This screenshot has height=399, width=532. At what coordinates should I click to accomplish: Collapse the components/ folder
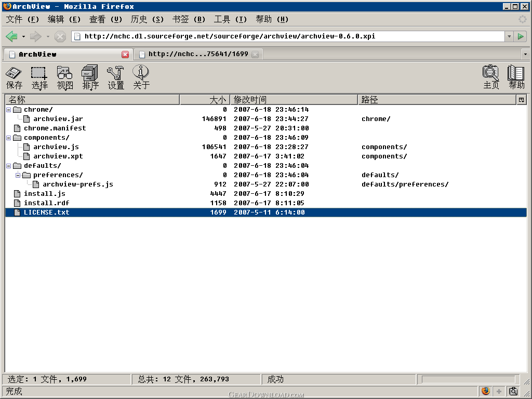coord(8,138)
